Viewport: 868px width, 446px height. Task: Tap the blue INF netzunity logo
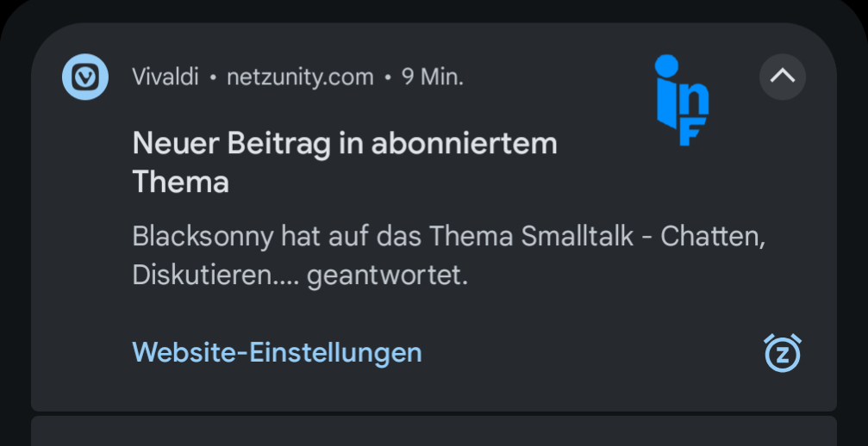[x=681, y=99]
